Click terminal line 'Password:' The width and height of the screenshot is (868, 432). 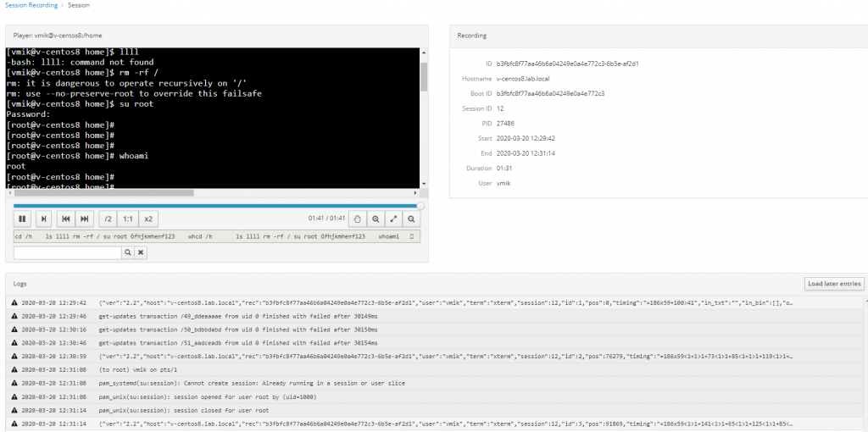[28, 114]
